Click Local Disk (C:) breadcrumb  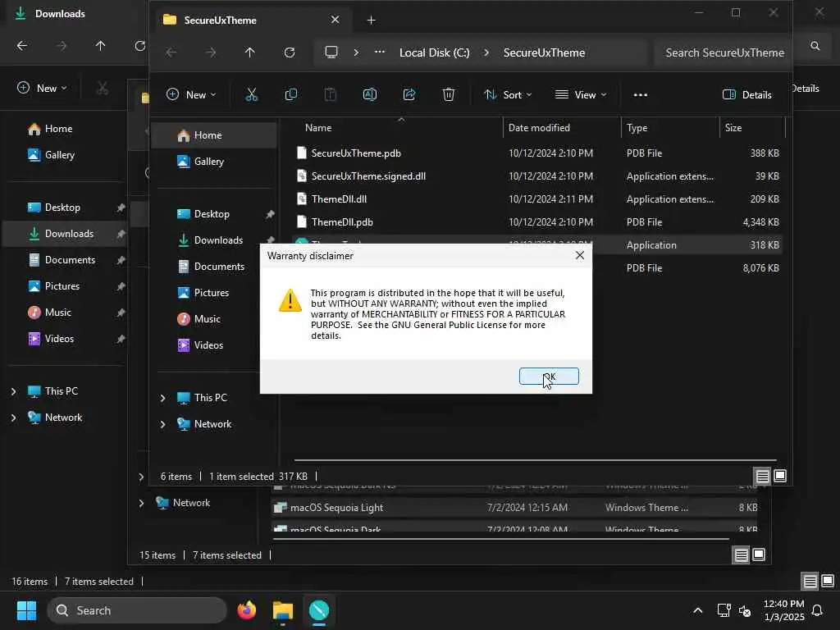tap(435, 52)
